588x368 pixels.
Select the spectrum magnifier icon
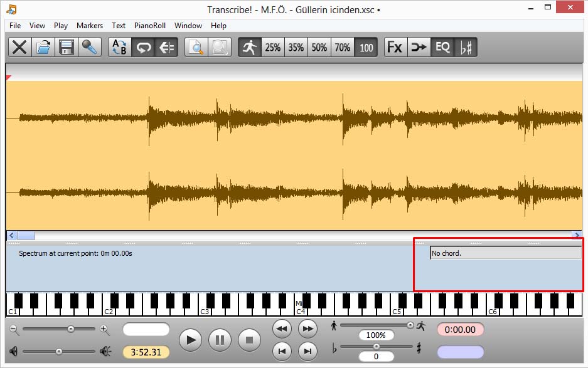(195, 47)
